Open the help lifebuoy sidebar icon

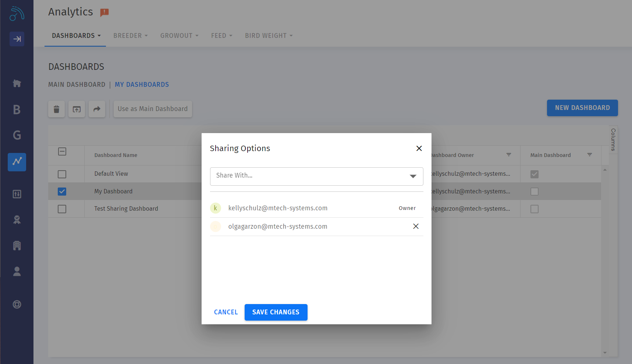[x=17, y=304]
